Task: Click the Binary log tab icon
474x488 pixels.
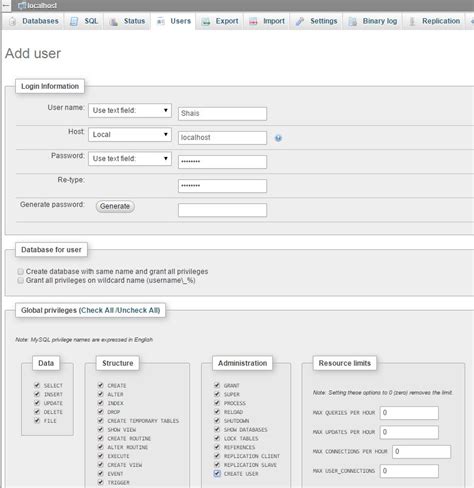Action: (352, 22)
